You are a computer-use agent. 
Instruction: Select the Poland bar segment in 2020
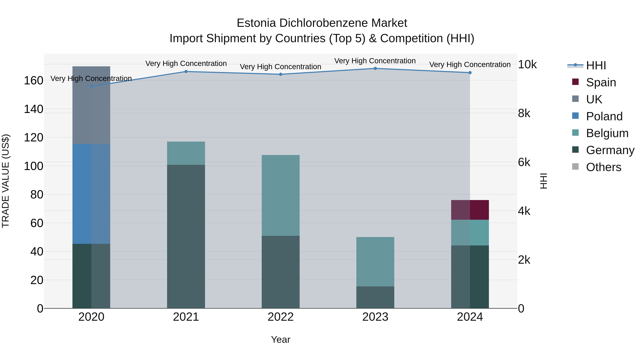pyautogui.click(x=91, y=194)
